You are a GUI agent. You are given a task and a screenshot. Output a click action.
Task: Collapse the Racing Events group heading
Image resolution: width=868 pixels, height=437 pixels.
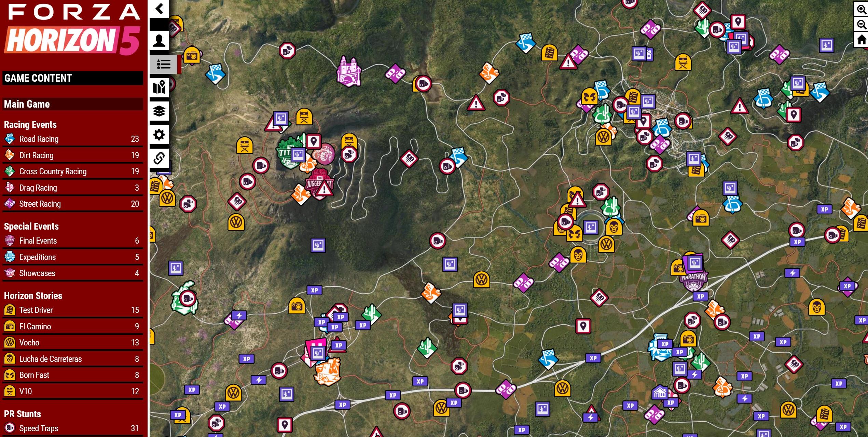[x=30, y=124]
